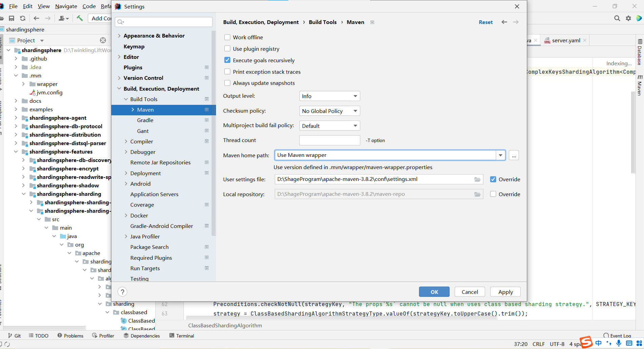Browse for the user settings file
Image resolution: width=644 pixels, height=349 pixels.
coord(477,179)
